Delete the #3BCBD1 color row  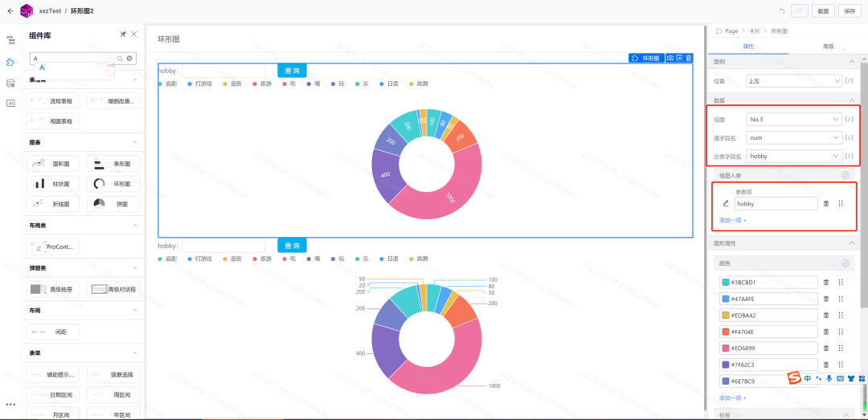826,282
